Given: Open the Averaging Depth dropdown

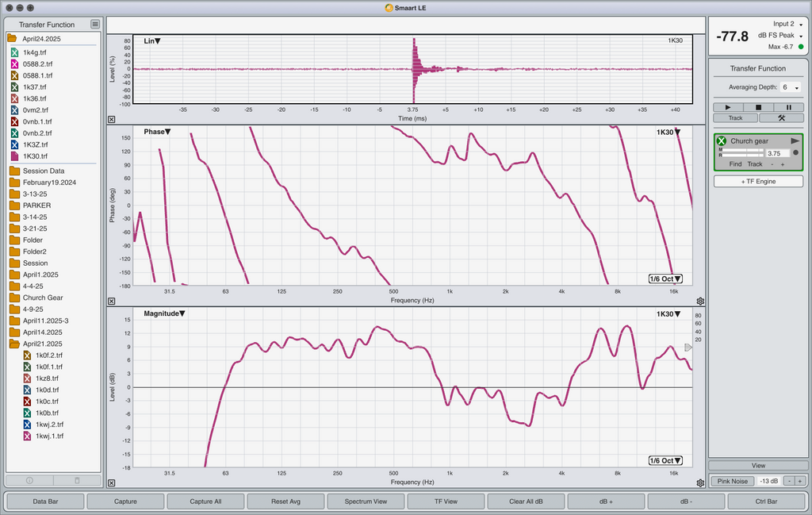Looking at the screenshot, I should pyautogui.click(x=791, y=87).
